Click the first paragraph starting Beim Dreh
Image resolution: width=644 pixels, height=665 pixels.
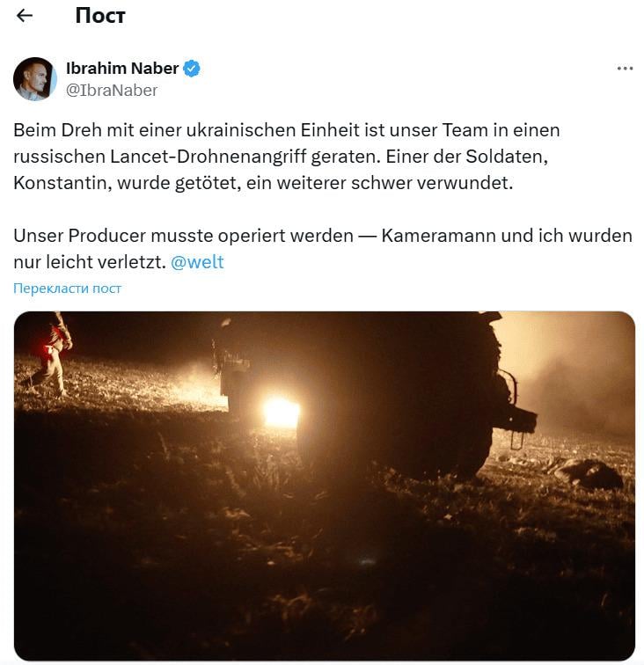[286, 157]
